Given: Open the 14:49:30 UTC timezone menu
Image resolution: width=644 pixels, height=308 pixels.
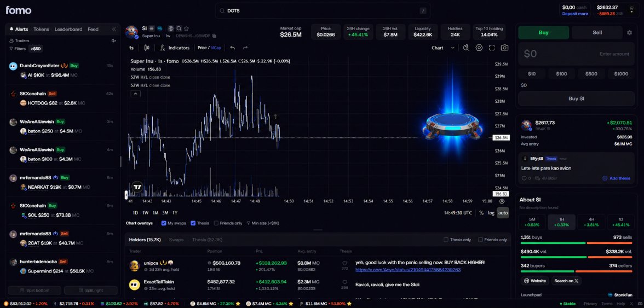Looking at the screenshot, I should point(458,213).
